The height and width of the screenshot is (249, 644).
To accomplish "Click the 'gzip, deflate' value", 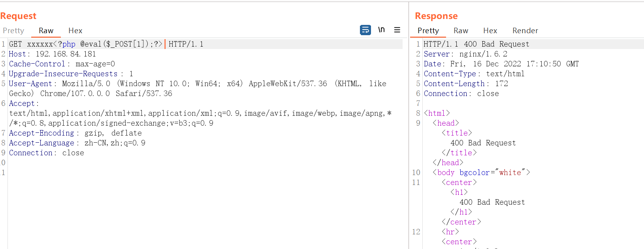I will (113, 133).
